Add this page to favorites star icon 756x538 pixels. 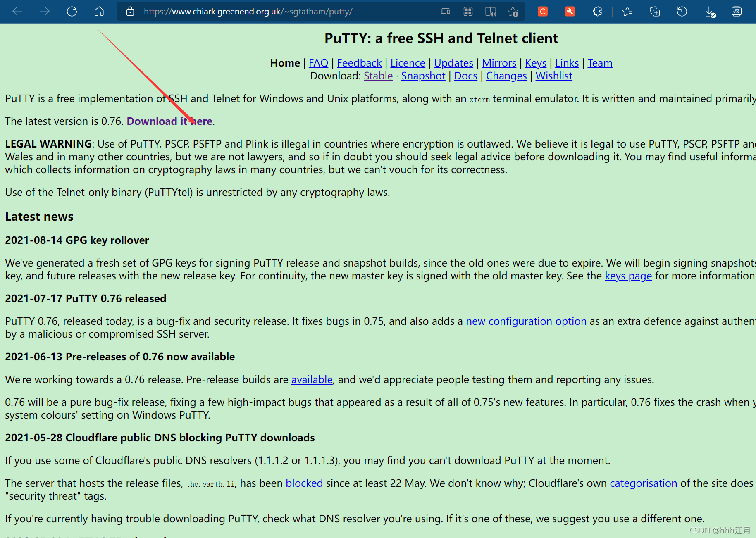[513, 12]
